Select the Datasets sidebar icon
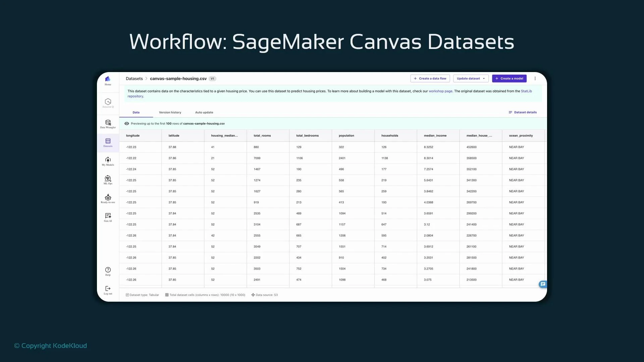The width and height of the screenshot is (644, 362). [108, 142]
